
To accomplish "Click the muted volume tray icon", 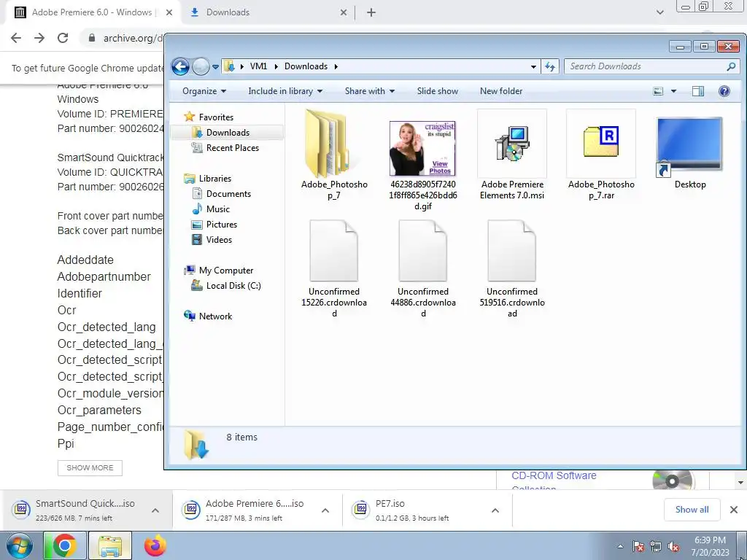I will pyautogui.click(x=673, y=547).
